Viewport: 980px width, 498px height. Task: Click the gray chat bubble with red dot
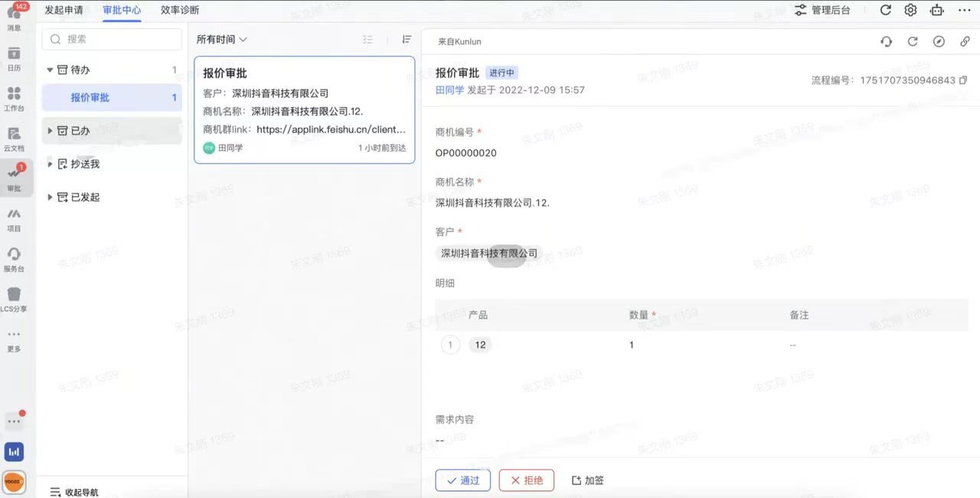(14, 421)
